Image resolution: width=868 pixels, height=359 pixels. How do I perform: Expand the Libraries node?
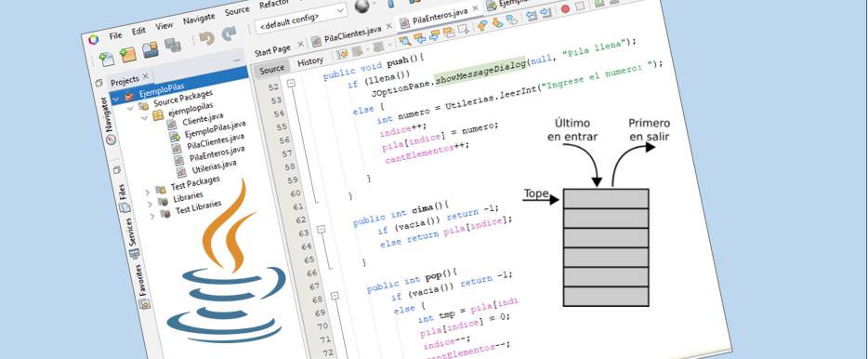pos(150,204)
